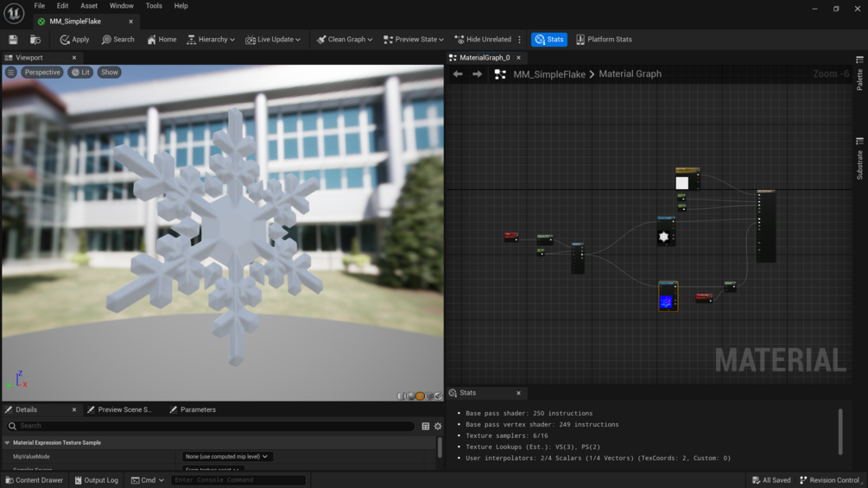The image size is (868, 488).
Task: Click the MM_SimpleFlake breadcrumb
Action: coord(549,74)
